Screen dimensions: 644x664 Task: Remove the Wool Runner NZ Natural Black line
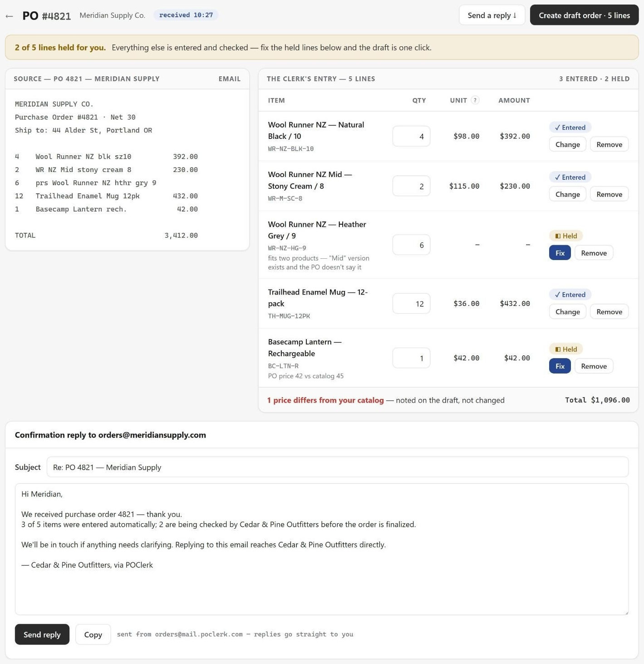[609, 144]
